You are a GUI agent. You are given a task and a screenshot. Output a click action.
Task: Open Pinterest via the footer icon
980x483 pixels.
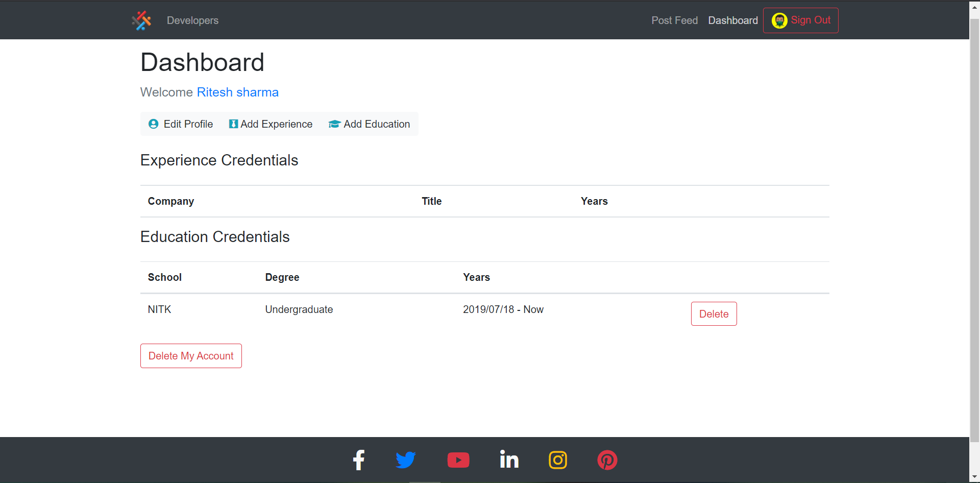607,460
